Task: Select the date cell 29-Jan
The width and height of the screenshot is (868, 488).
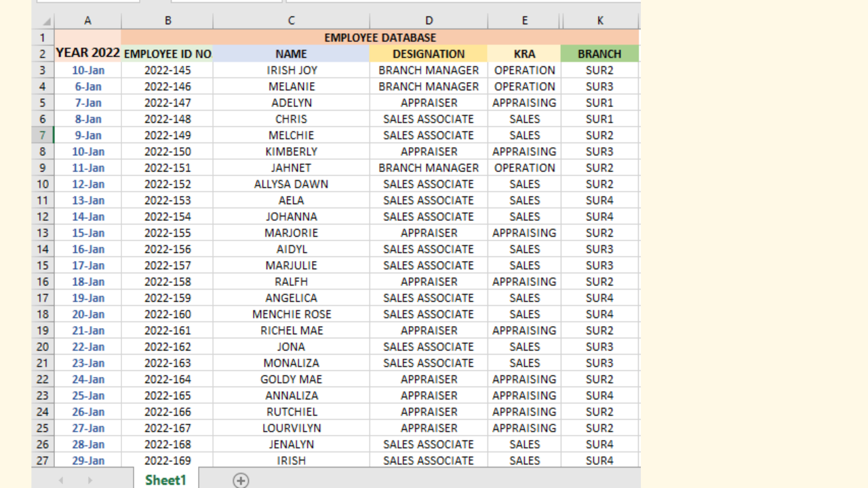Action: point(87,461)
